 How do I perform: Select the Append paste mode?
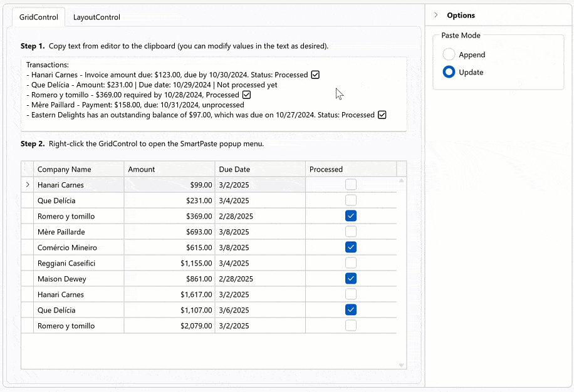pos(449,54)
